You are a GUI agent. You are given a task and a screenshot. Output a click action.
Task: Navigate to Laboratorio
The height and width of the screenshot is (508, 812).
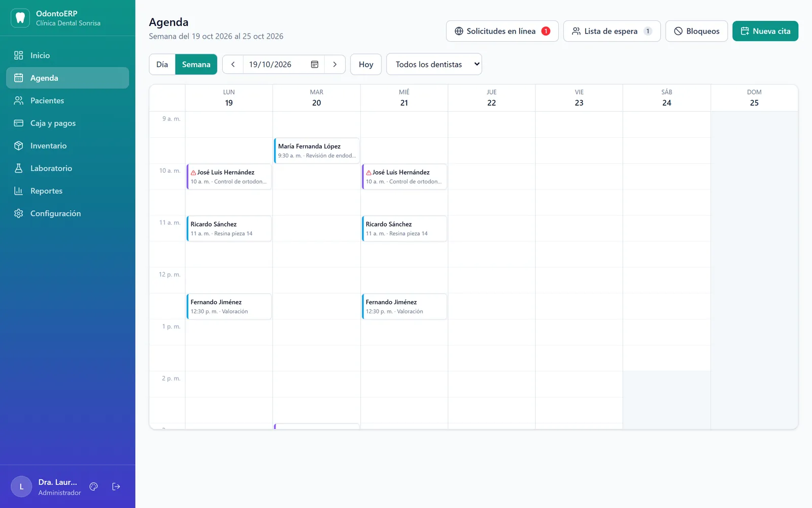click(67, 168)
